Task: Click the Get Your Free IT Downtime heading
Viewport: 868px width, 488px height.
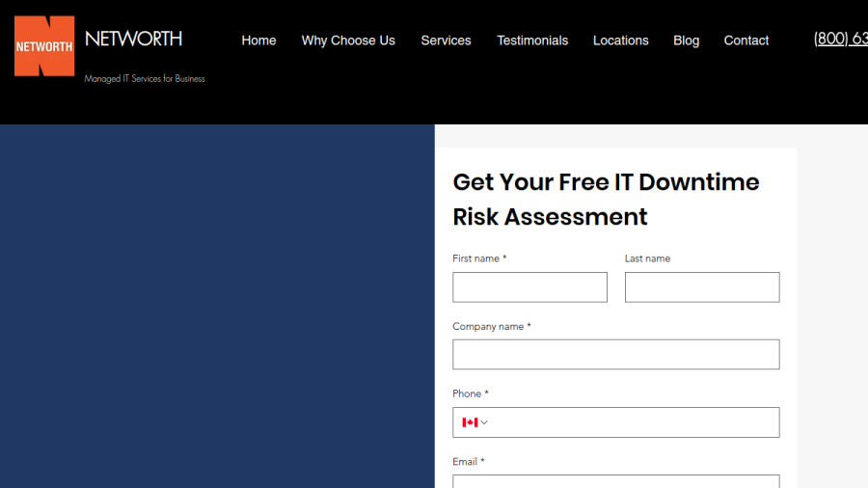Action: (607, 200)
